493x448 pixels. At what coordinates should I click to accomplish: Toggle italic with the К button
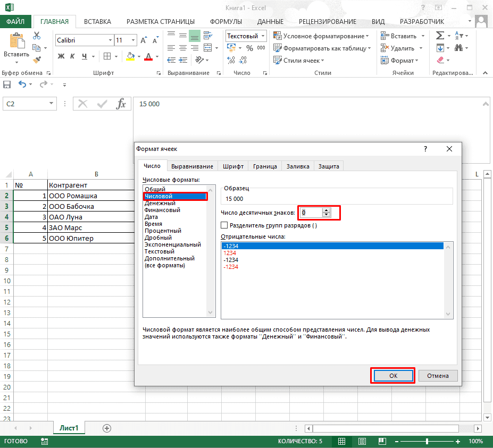pyautogui.click(x=72, y=56)
